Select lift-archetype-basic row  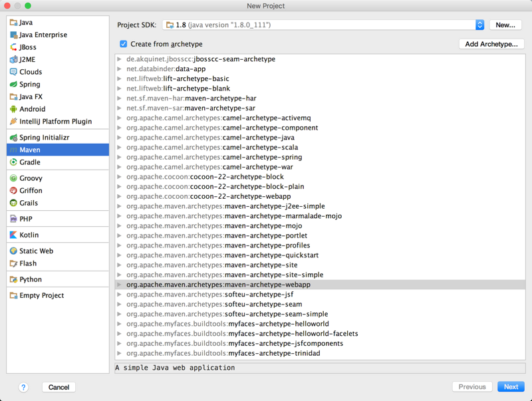point(321,78)
